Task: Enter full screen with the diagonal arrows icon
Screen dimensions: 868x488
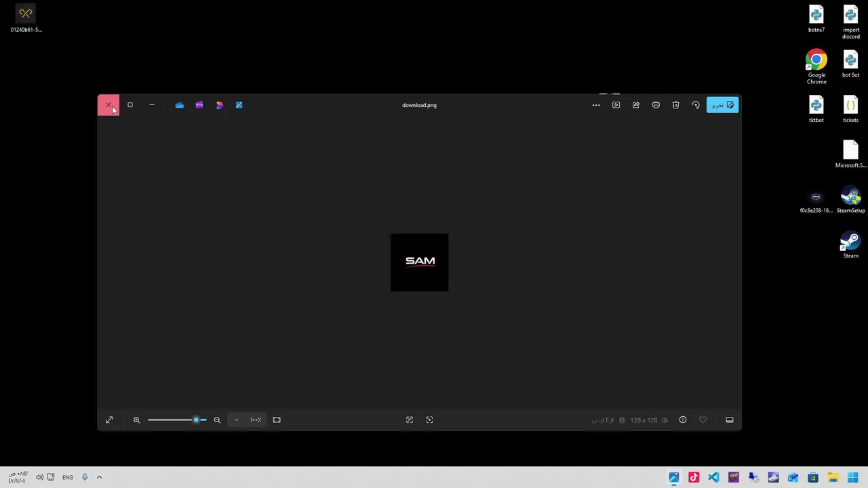Action: click(109, 420)
